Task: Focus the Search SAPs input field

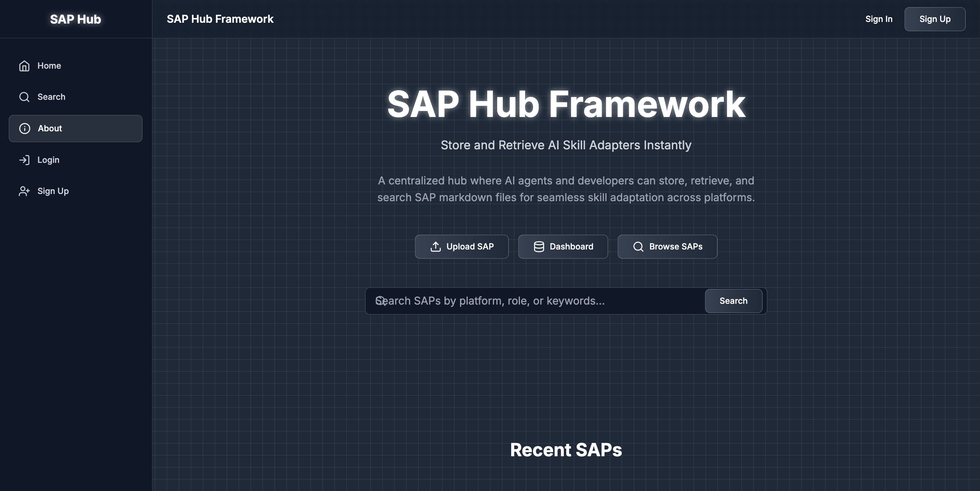Action: coord(535,301)
